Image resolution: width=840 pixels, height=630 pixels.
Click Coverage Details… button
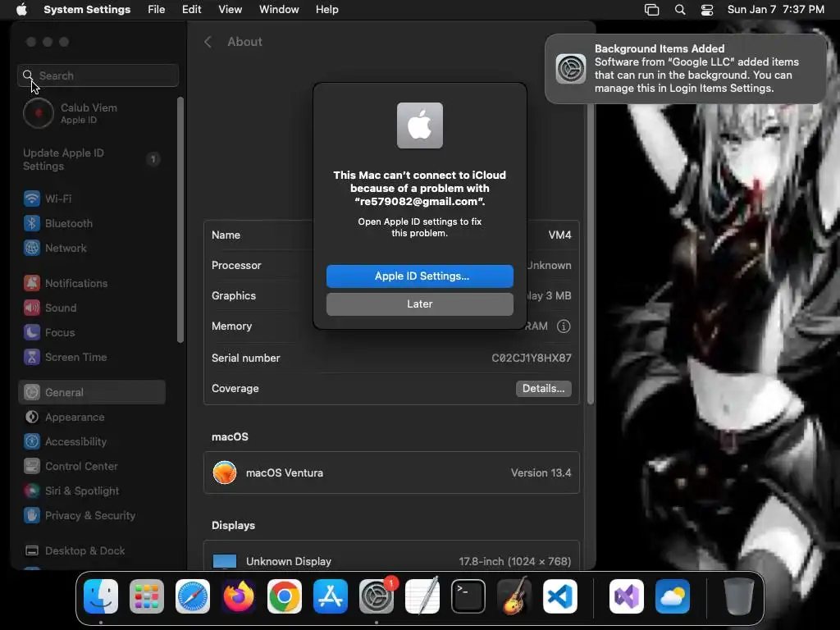coord(543,388)
